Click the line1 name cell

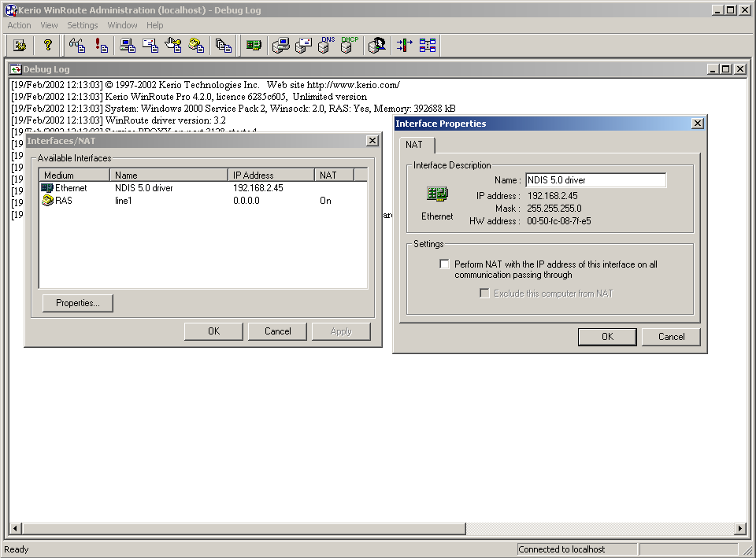click(123, 201)
